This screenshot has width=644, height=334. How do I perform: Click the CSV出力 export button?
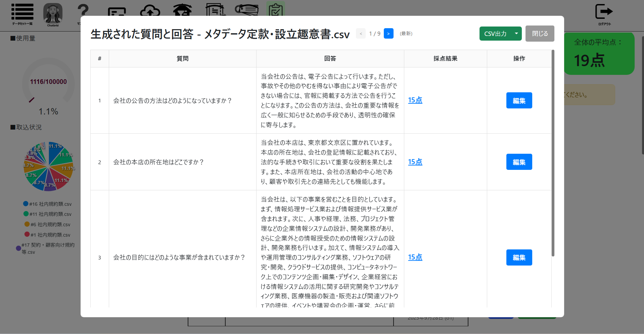click(495, 34)
